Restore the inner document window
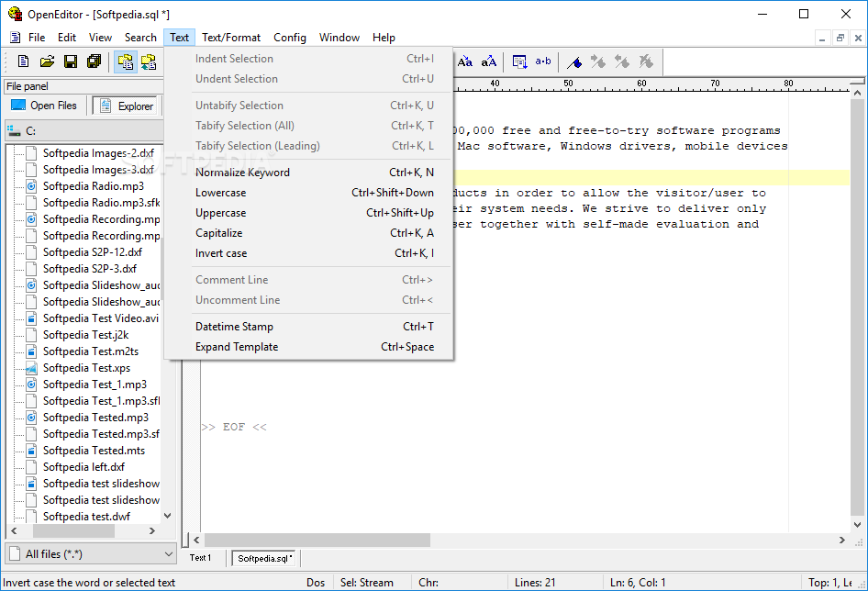This screenshot has width=868, height=591. (840, 38)
